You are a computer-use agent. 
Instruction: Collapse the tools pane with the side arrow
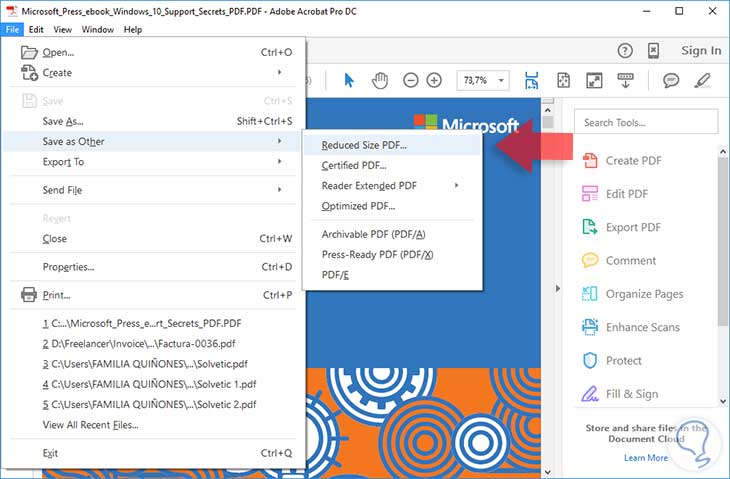(558, 288)
